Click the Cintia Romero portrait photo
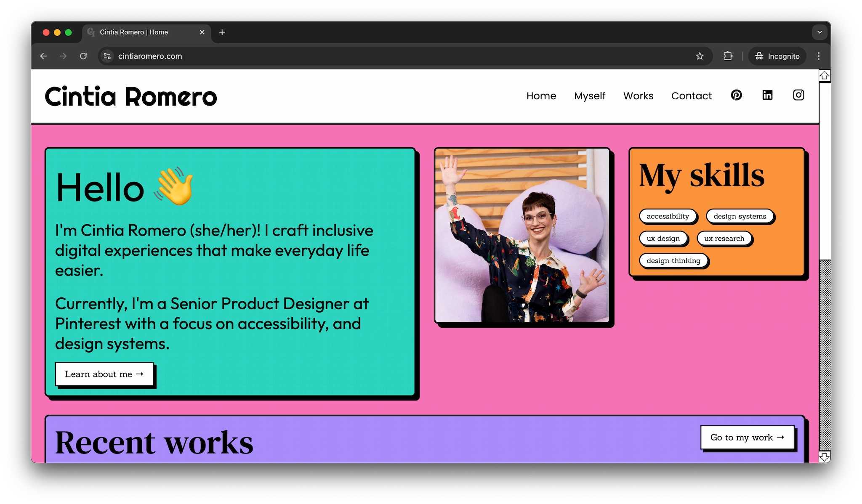862x504 pixels. tap(522, 236)
